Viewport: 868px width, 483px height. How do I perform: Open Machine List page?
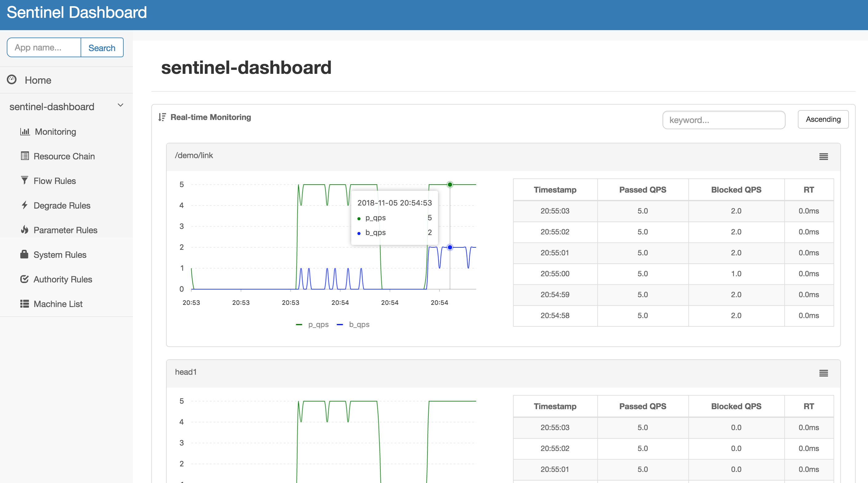[58, 304]
